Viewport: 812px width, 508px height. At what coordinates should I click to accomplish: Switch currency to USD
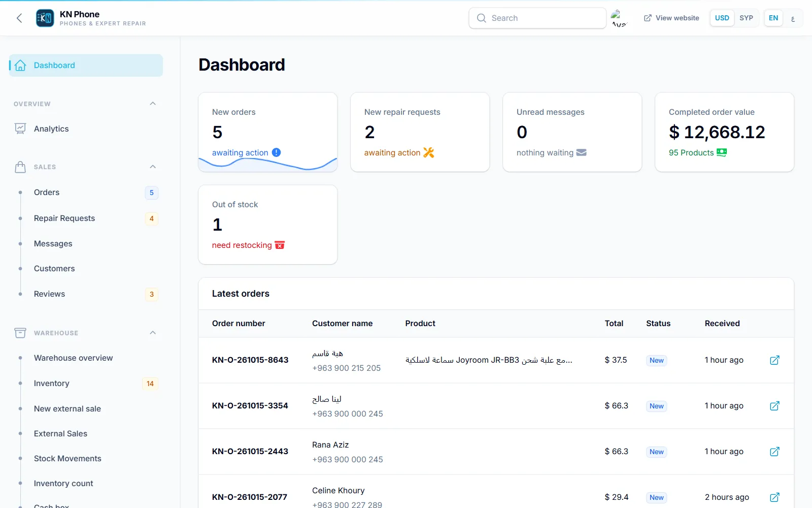pyautogui.click(x=722, y=18)
